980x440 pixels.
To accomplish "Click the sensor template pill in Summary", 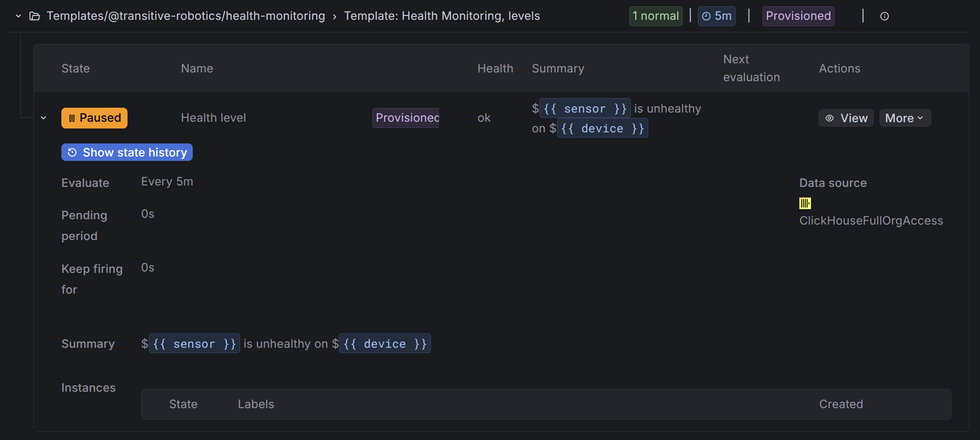I will [195, 343].
